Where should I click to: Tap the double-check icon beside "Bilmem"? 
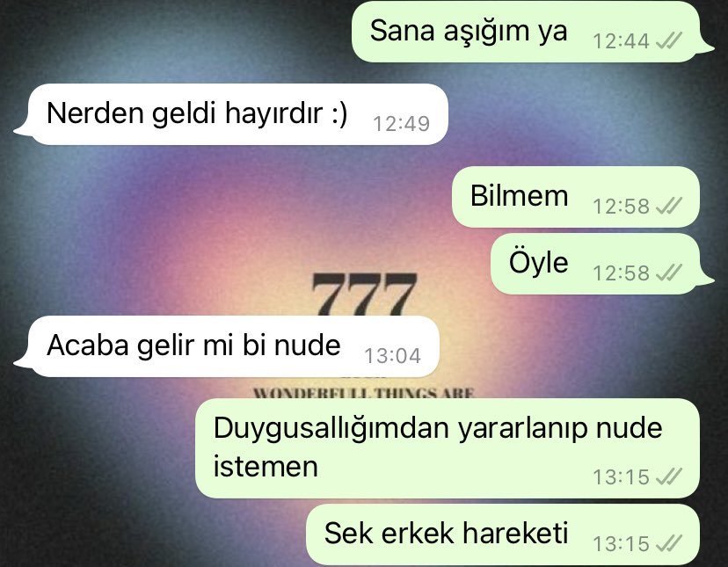point(669,206)
